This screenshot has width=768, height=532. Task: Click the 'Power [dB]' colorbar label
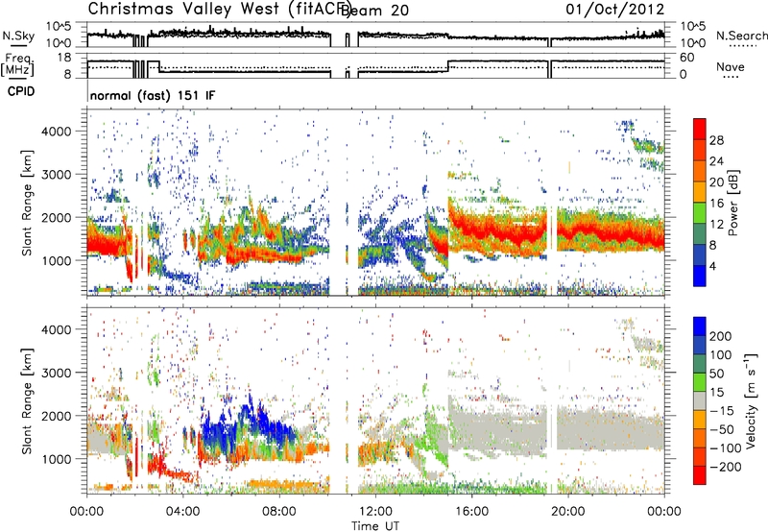pyautogui.click(x=733, y=203)
